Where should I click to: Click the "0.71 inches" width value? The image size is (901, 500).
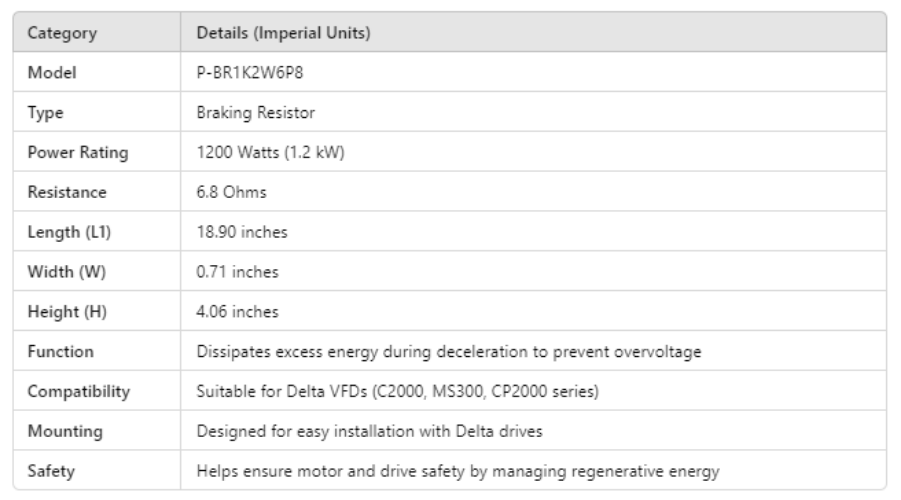[x=238, y=272]
